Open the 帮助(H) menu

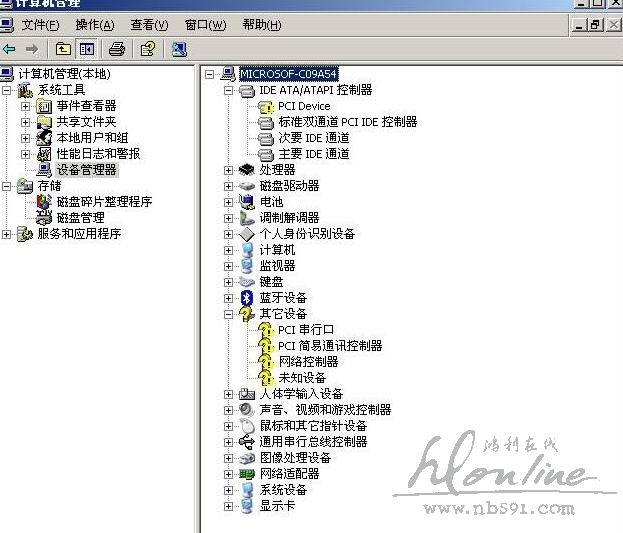click(x=262, y=25)
